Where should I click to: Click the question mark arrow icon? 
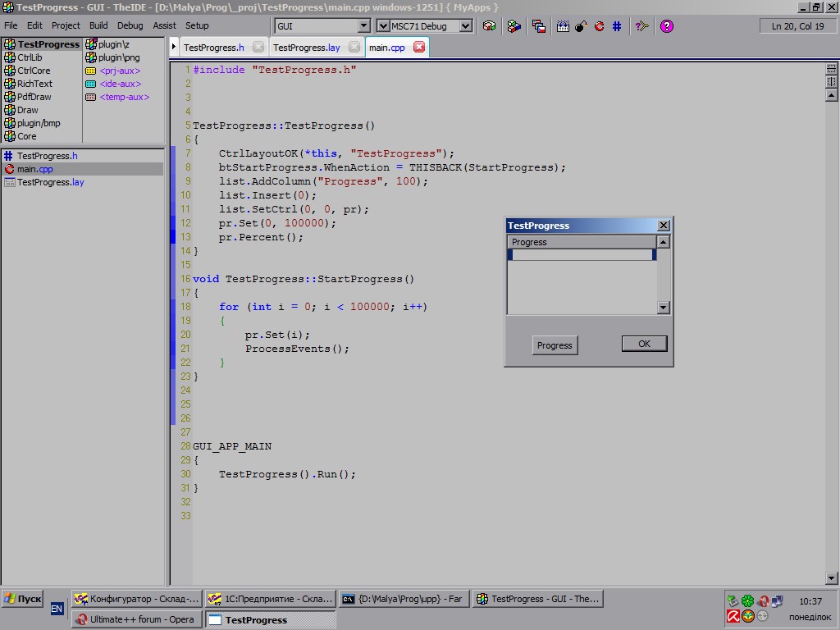click(x=642, y=26)
